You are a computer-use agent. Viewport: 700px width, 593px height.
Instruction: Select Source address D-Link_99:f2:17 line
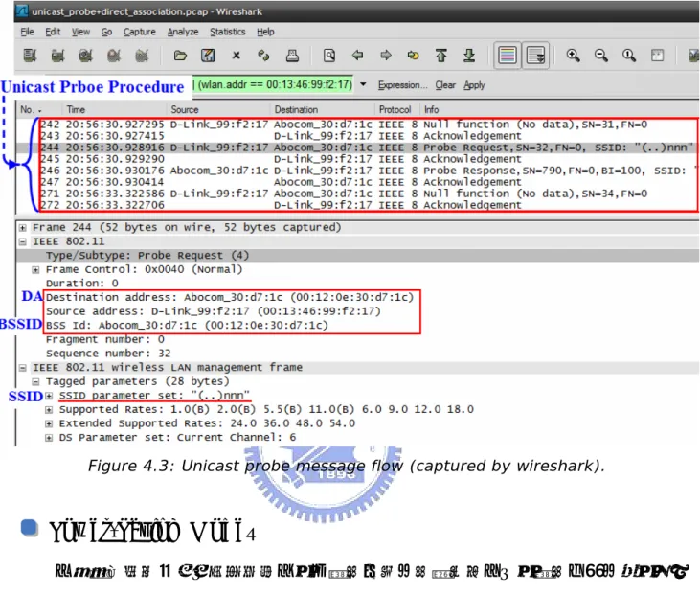(x=214, y=311)
